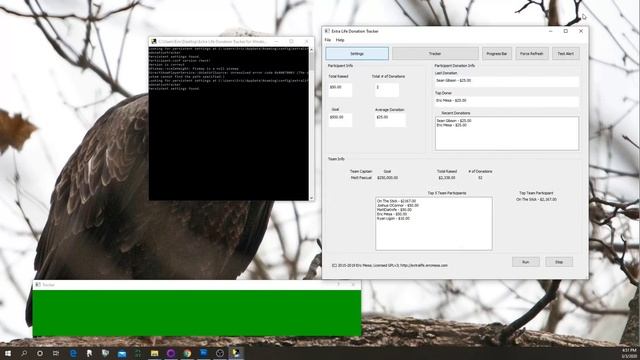Click the green area in Tracker window
This screenshot has height=360, width=640.
tap(197, 313)
